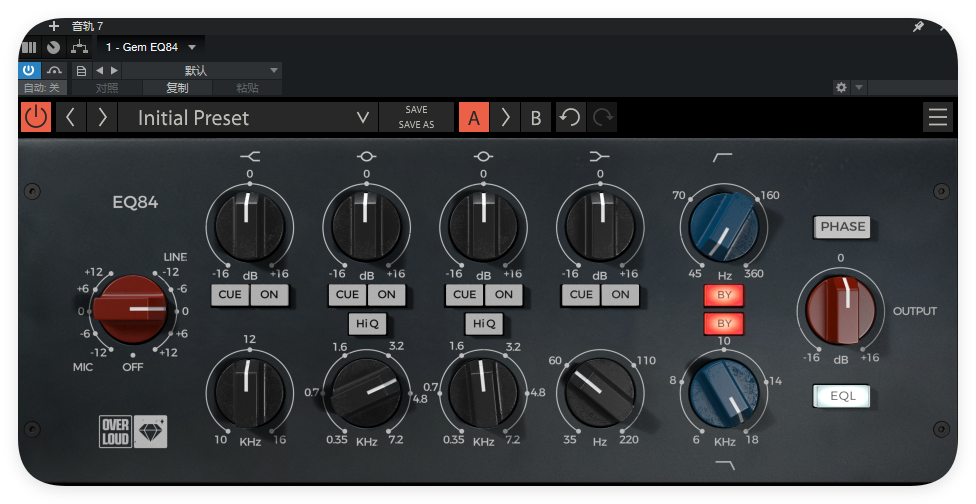Viewport: 976px width, 504px height.
Task: Select previous host preset arrow
Action: (x=100, y=70)
